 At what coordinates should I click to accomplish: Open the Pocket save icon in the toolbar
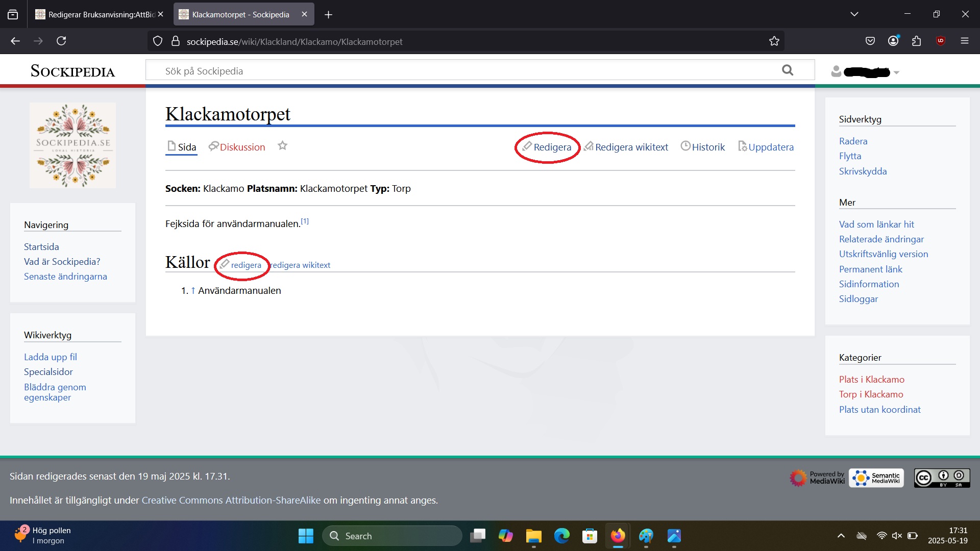coord(870,41)
